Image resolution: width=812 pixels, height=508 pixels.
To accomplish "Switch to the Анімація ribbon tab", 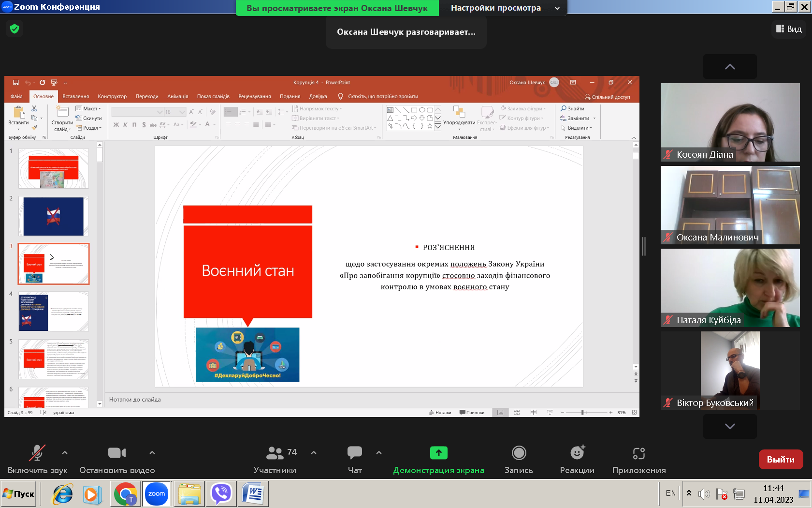I will (x=177, y=96).
